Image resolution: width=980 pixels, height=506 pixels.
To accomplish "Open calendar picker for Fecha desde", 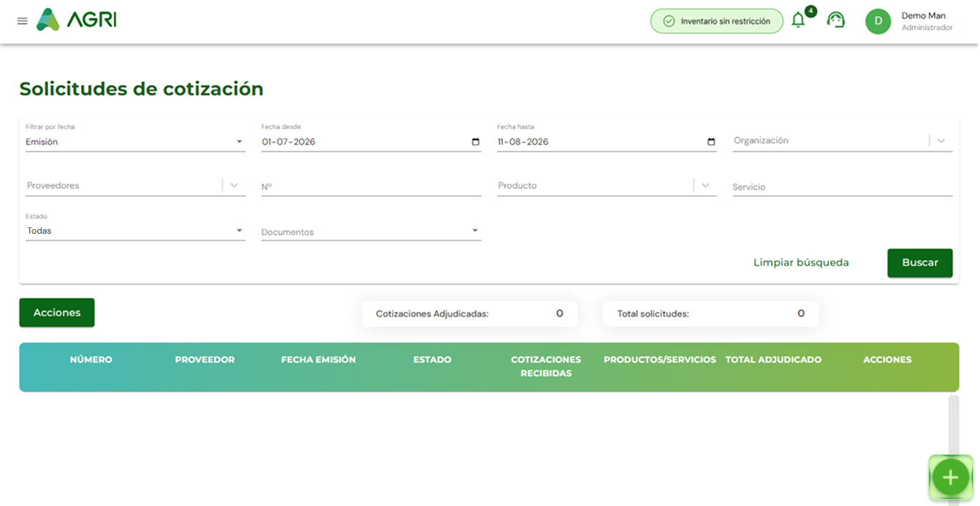I will (476, 142).
